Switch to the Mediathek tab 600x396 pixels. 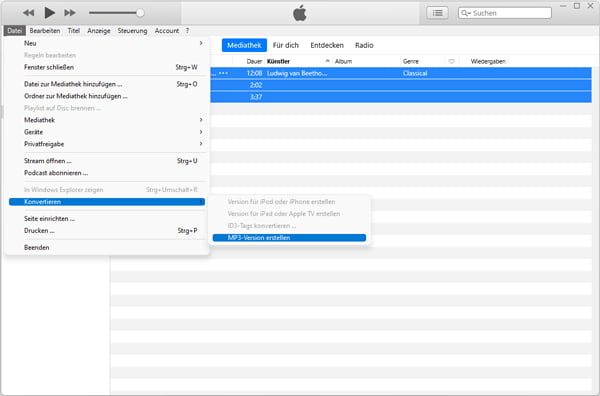tap(244, 45)
